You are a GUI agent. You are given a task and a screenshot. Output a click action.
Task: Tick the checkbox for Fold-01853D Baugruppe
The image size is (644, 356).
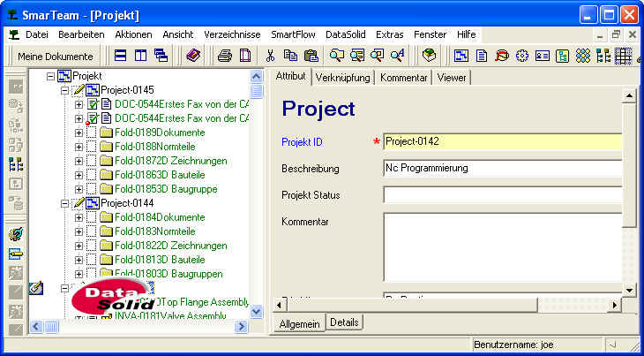click(92, 189)
